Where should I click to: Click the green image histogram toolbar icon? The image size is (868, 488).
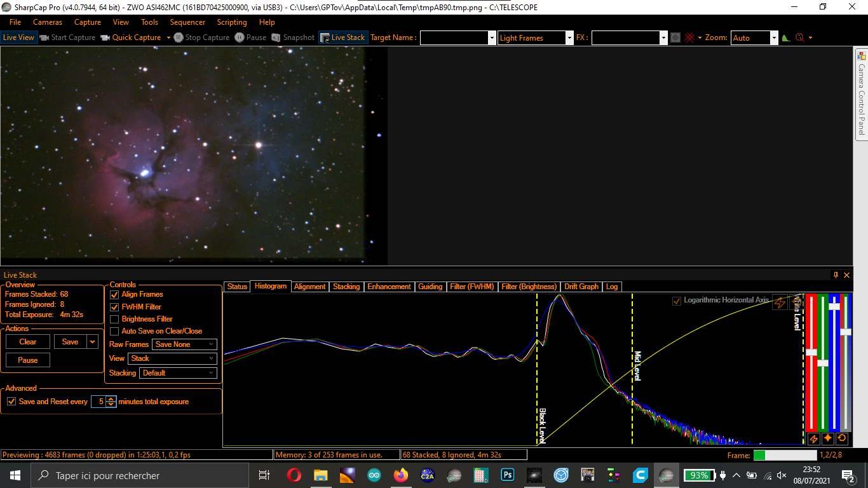pos(786,37)
